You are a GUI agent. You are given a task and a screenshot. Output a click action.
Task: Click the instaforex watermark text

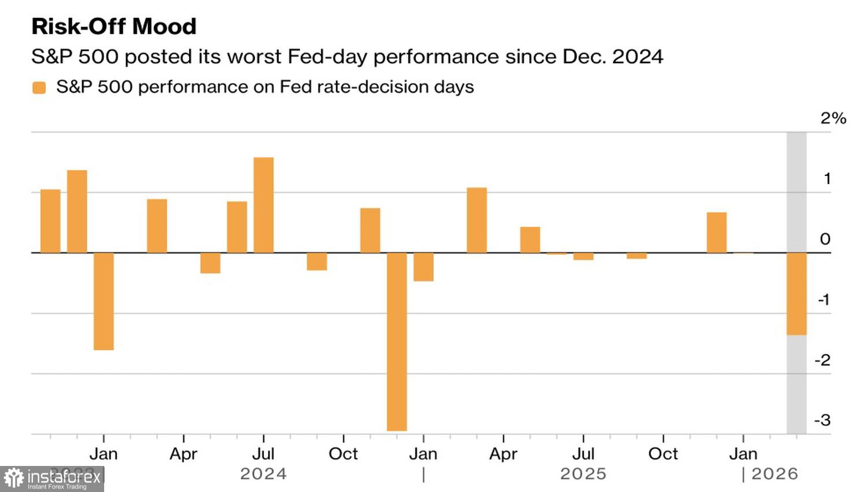[x=64, y=478]
